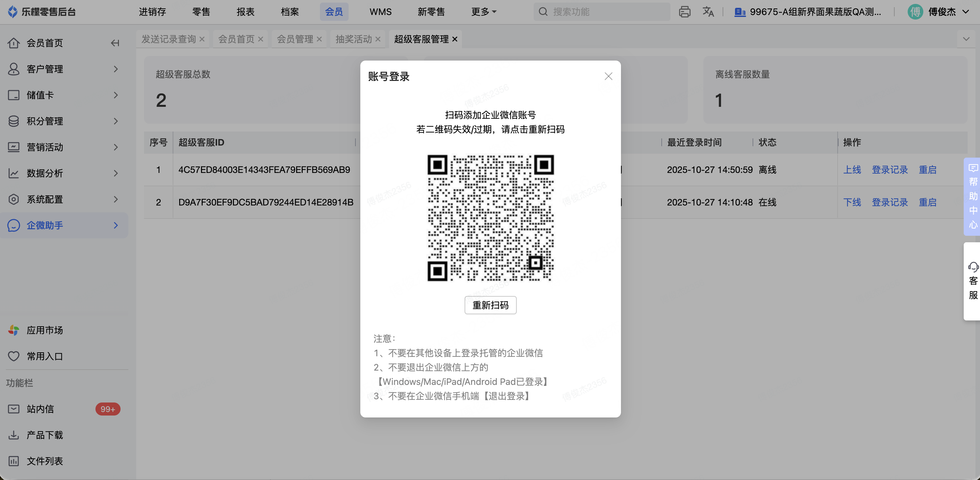This screenshot has height=480, width=980.
Task: Click the printer icon in top bar
Action: click(685, 12)
